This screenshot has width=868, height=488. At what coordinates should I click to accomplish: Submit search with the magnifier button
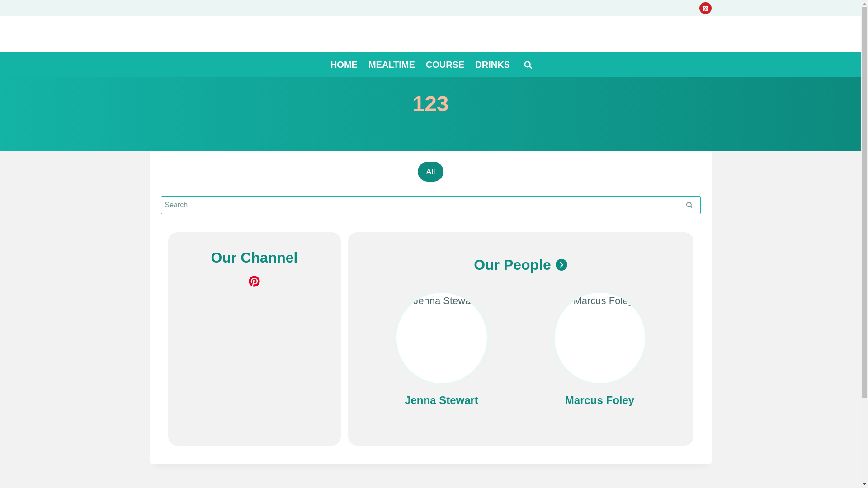[x=689, y=205]
